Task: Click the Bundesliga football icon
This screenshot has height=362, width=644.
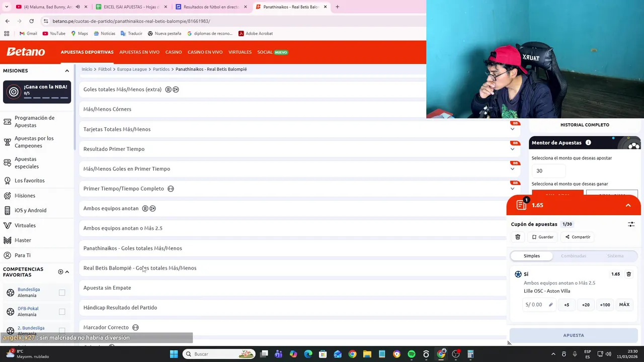Action: [x=10, y=293]
